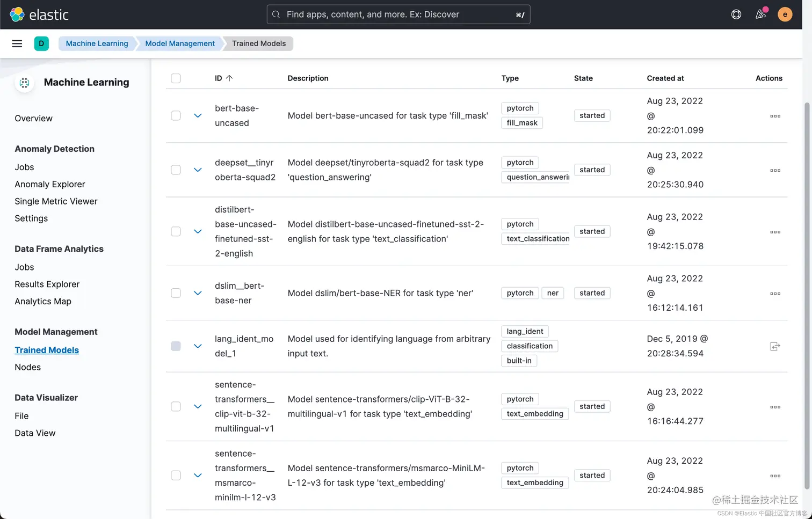Open actions menu for clip-vit-b-32-multilingual-v1 model
Image resolution: width=812 pixels, height=519 pixels.
click(775, 407)
